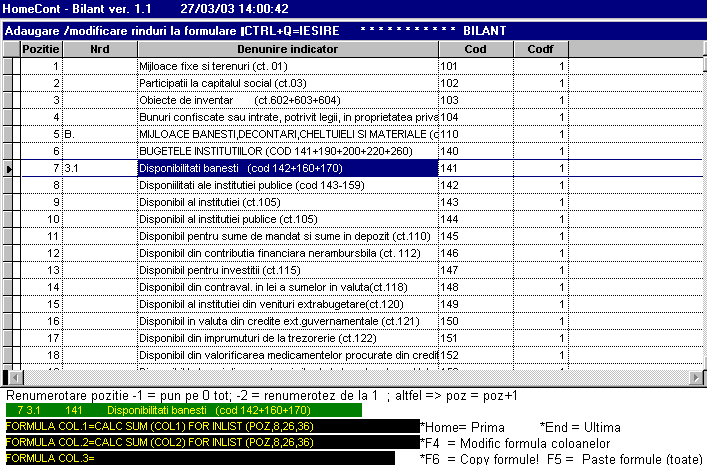Select 'Participatii la capitalul social (ct.03)' cell
707x465 pixels.
click(288, 83)
